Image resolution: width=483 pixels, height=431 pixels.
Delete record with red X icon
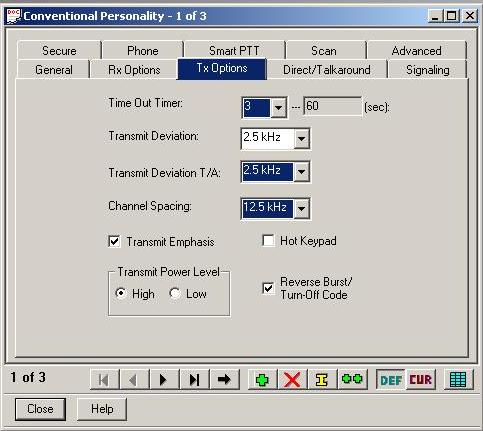pyautogui.click(x=292, y=379)
